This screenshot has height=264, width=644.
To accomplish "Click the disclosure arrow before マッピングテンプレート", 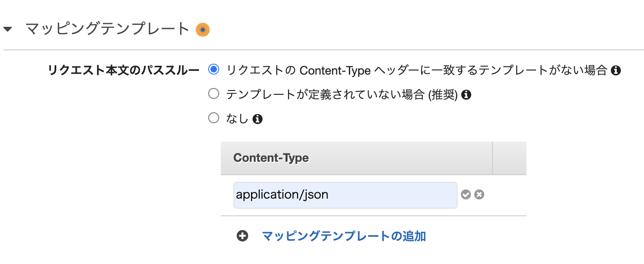I will [x=8, y=29].
